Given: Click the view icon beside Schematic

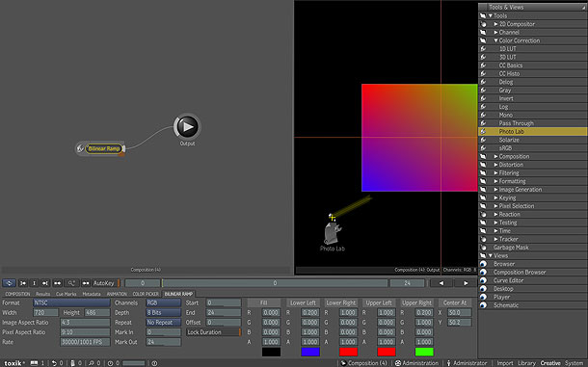Looking at the screenshot, I should [x=483, y=305].
